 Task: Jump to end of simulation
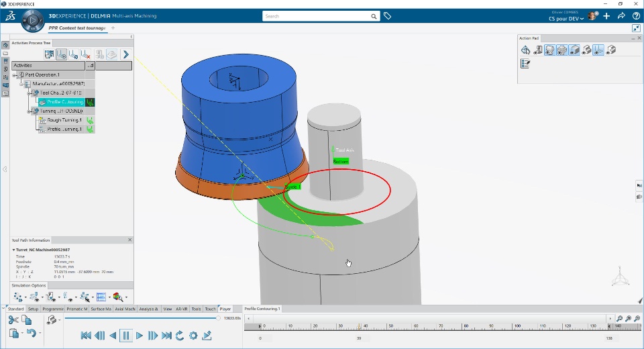(166, 336)
